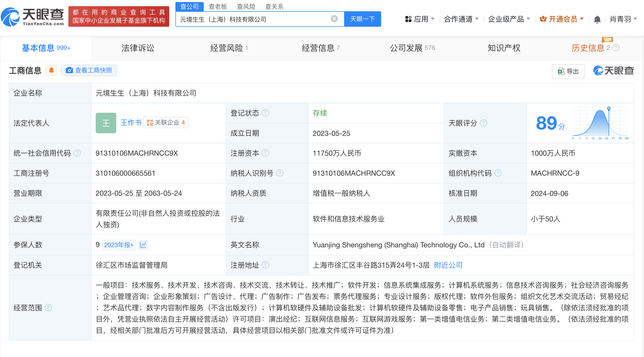Click help icon beside 天眼评分
The image size is (644, 357).
(x=484, y=123)
